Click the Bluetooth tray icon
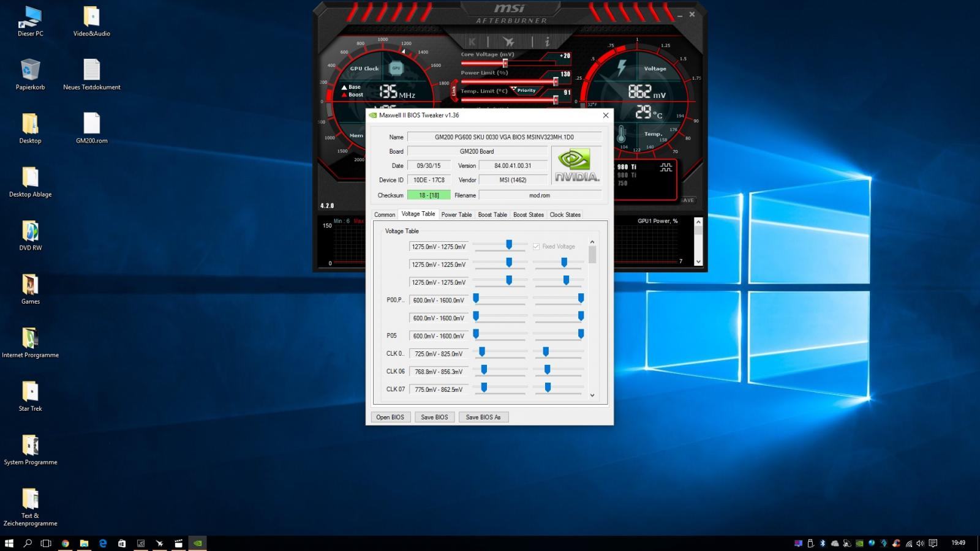Screen dimensions: 980x551 pos(823,543)
